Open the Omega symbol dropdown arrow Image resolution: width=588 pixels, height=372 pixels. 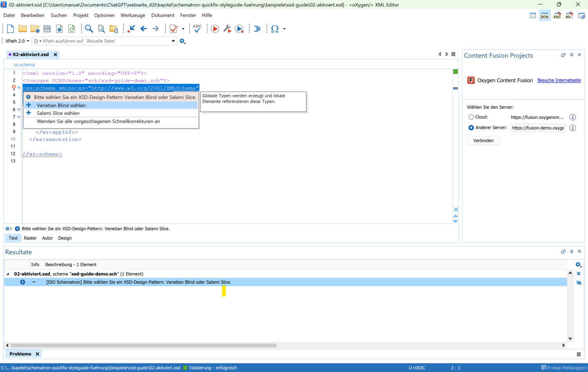(285, 29)
